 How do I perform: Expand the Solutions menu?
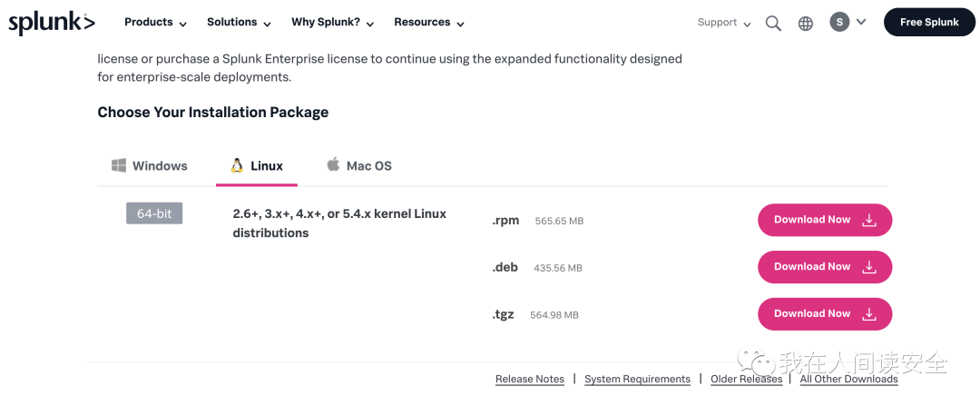tap(238, 23)
